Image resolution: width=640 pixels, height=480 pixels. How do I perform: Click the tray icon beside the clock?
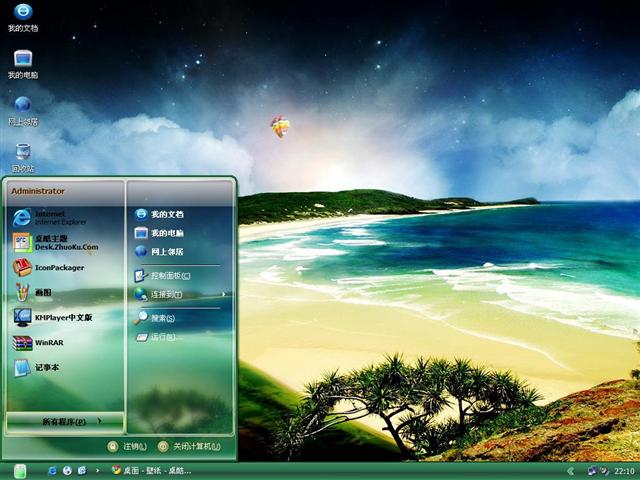pos(604,471)
